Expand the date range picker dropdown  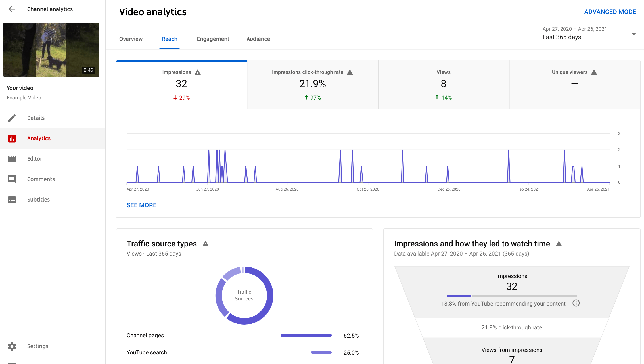634,34
